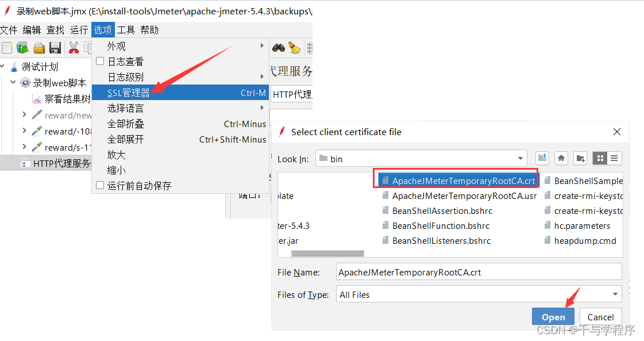Switch file dialog to details view
The image size is (644, 341).
(x=615, y=158)
